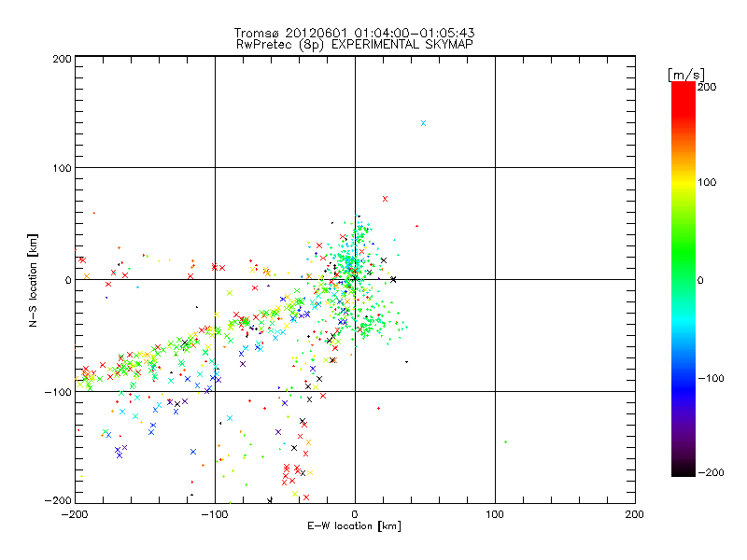Click the x-axis tick label '200'
Viewport: 747px width, 560px height.
635,514
